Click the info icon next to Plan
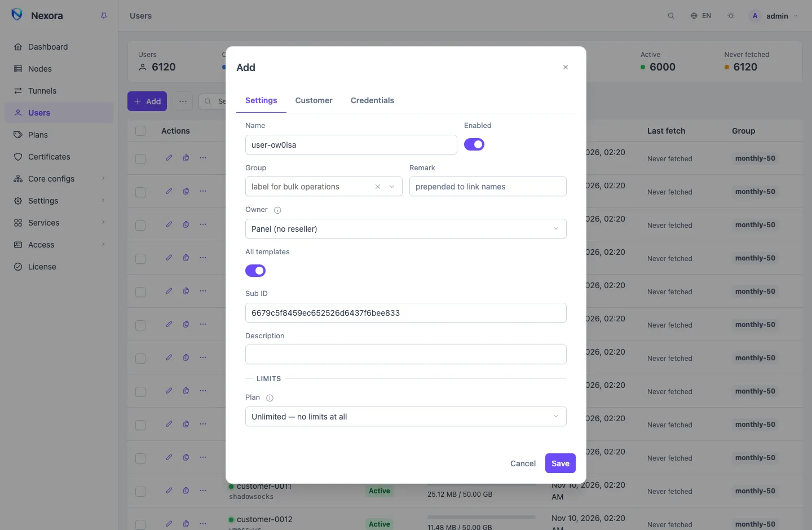 click(270, 398)
